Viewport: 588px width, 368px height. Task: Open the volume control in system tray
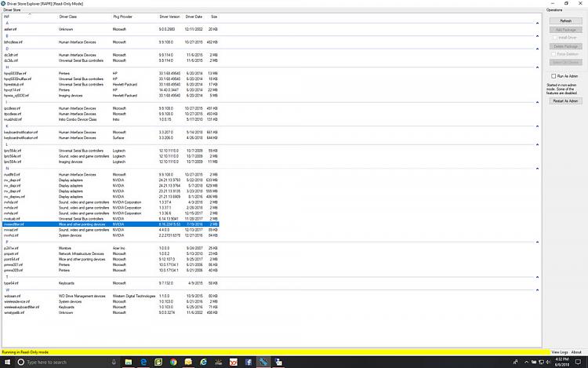coord(548,362)
